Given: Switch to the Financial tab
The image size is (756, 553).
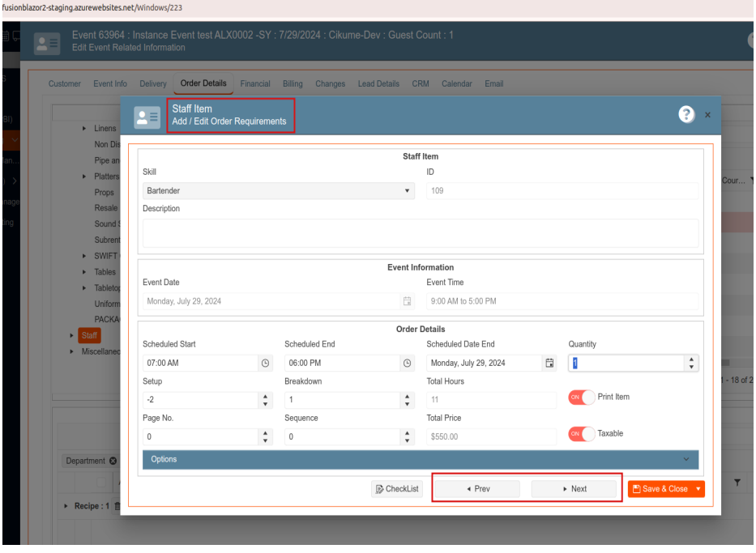Looking at the screenshot, I should click(x=255, y=83).
